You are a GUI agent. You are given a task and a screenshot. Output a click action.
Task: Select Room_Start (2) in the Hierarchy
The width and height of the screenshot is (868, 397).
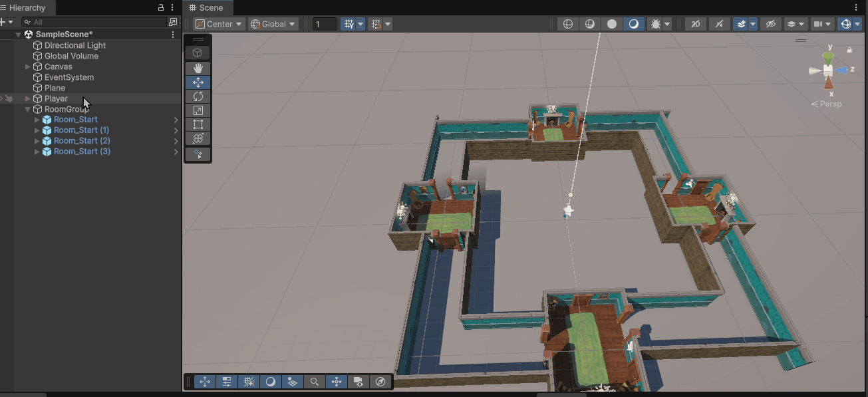click(x=82, y=141)
